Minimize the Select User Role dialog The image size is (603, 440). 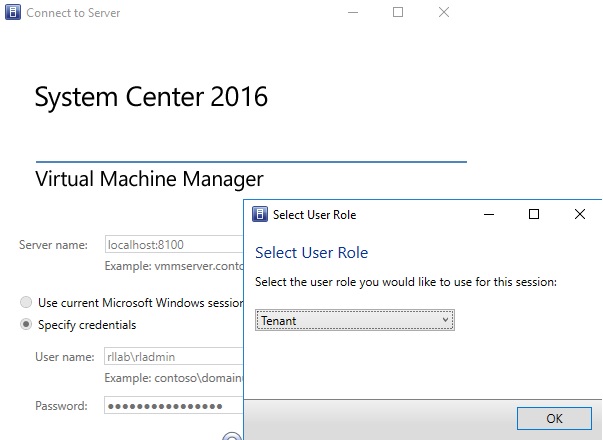[x=489, y=214]
